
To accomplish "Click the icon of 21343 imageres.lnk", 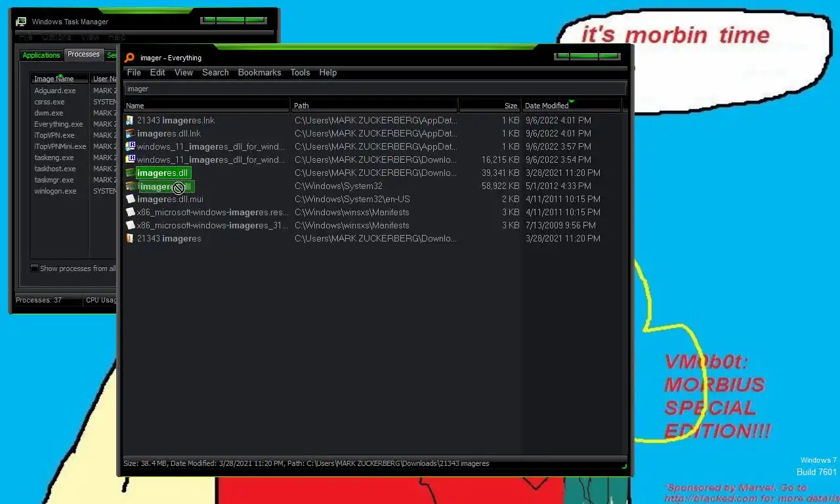I will 131,121.
